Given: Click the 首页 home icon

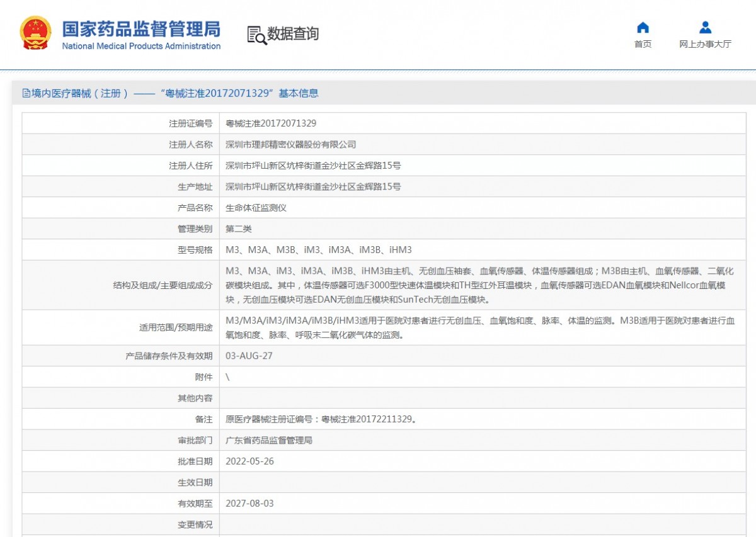Looking at the screenshot, I should point(643,28).
